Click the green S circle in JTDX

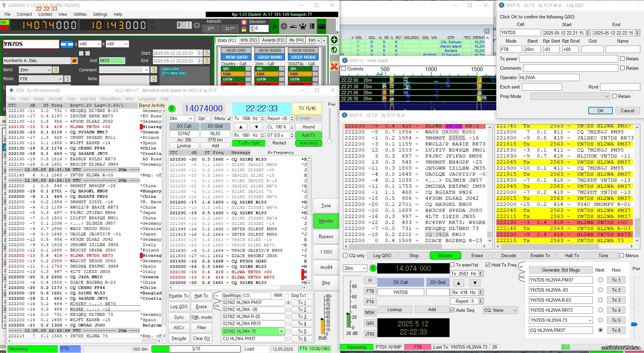pos(172,108)
